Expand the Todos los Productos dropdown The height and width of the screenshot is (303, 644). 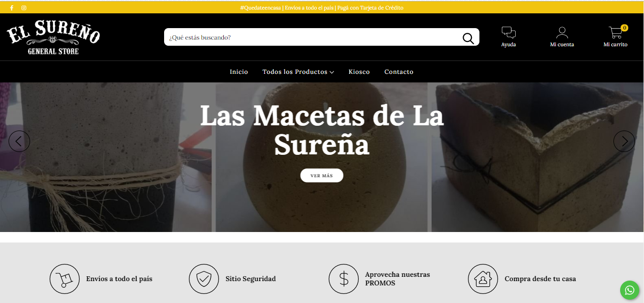[298, 72]
